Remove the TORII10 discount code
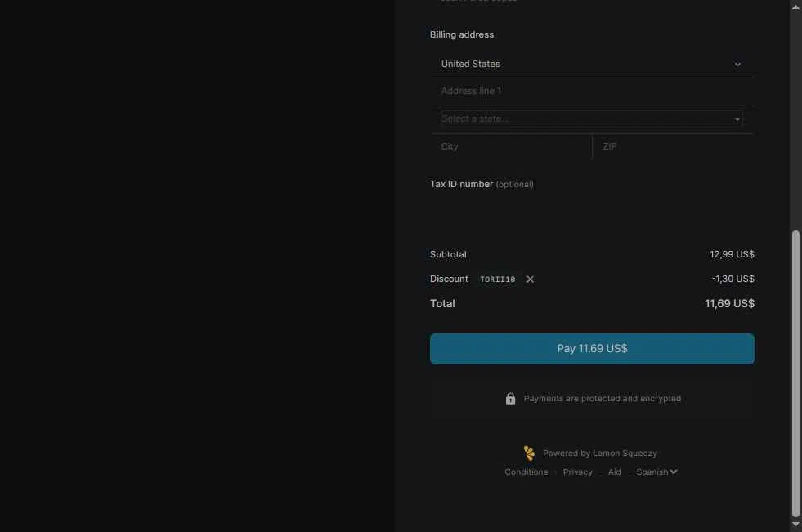 pos(530,279)
